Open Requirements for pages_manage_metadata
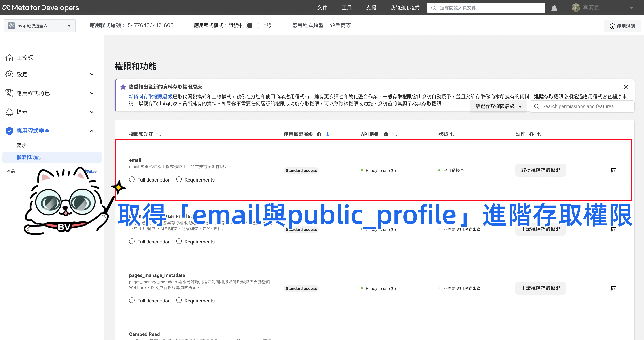644x340 pixels. tap(195, 301)
